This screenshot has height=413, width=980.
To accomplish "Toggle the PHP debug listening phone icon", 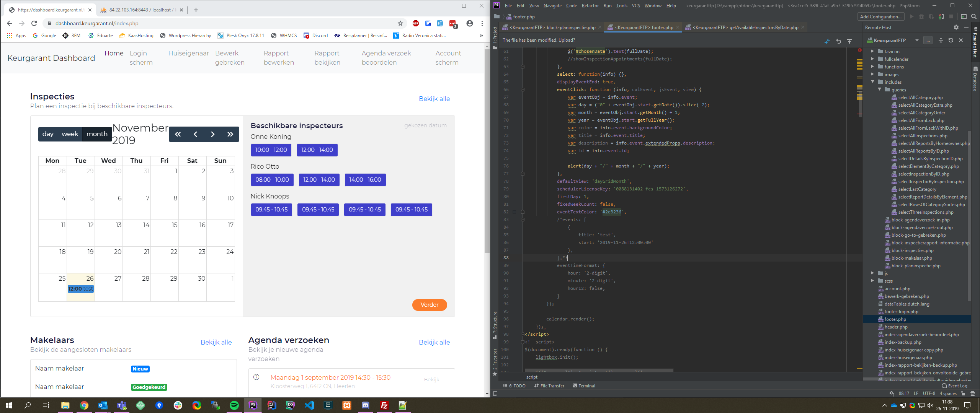I will (941, 16).
